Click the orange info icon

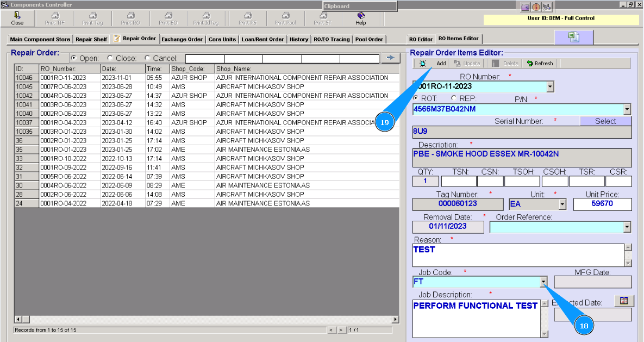[536, 7]
